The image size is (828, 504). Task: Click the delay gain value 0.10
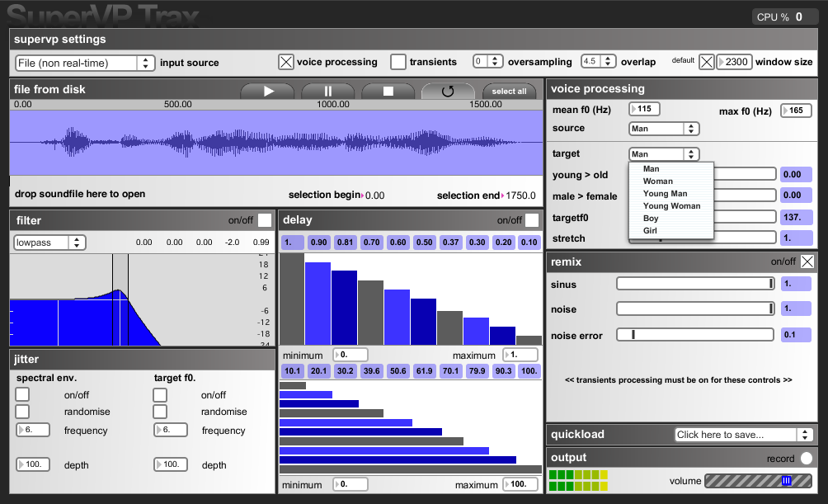[529, 243]
